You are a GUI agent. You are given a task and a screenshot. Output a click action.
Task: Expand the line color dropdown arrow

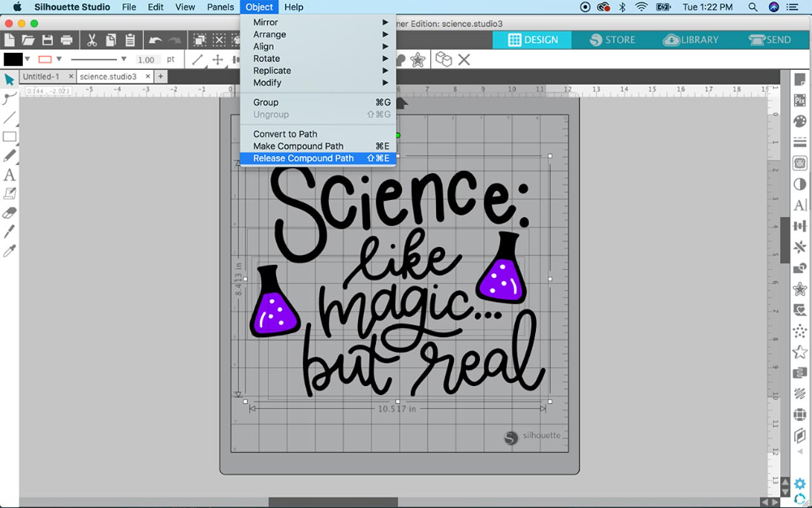[58, 59]
